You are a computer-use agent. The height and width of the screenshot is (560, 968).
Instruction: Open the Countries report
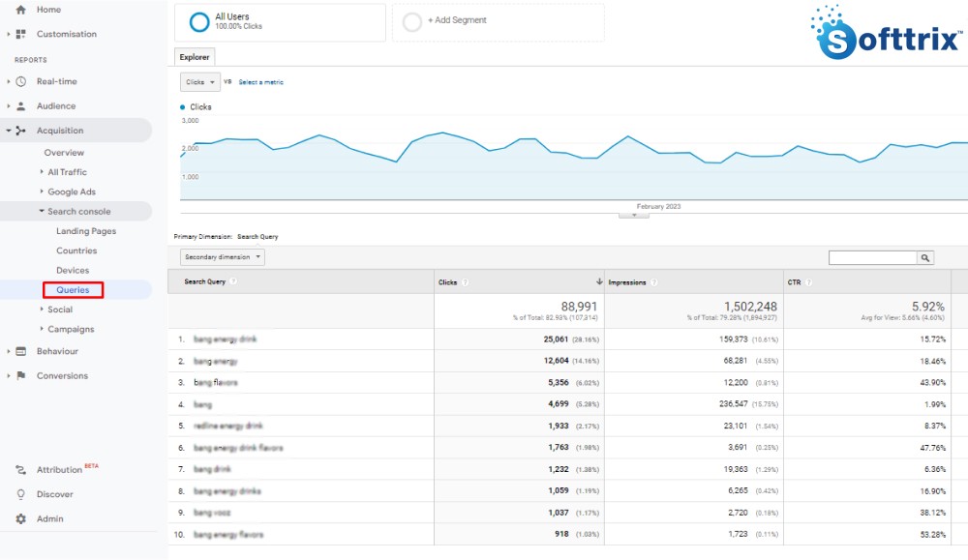(76, 251)
